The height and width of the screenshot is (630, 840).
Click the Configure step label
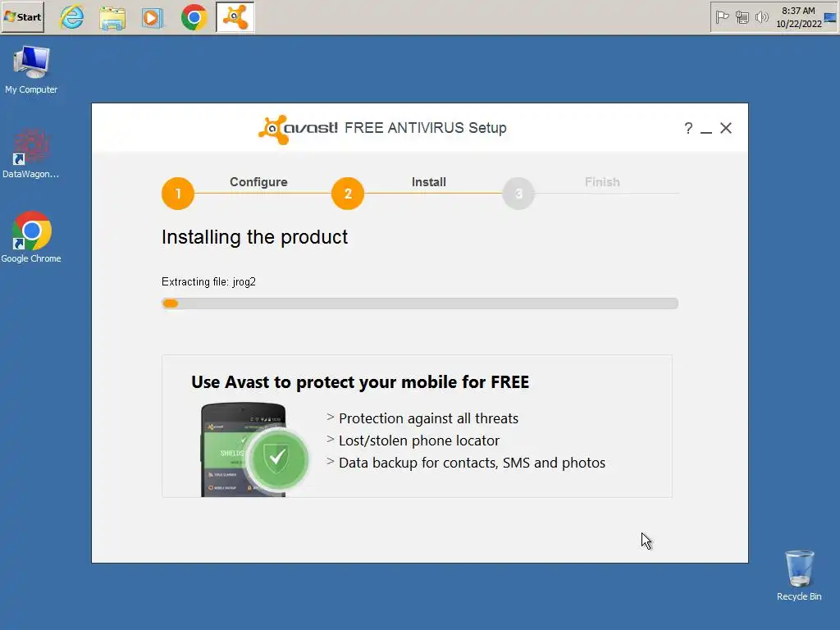pos(258,182)
